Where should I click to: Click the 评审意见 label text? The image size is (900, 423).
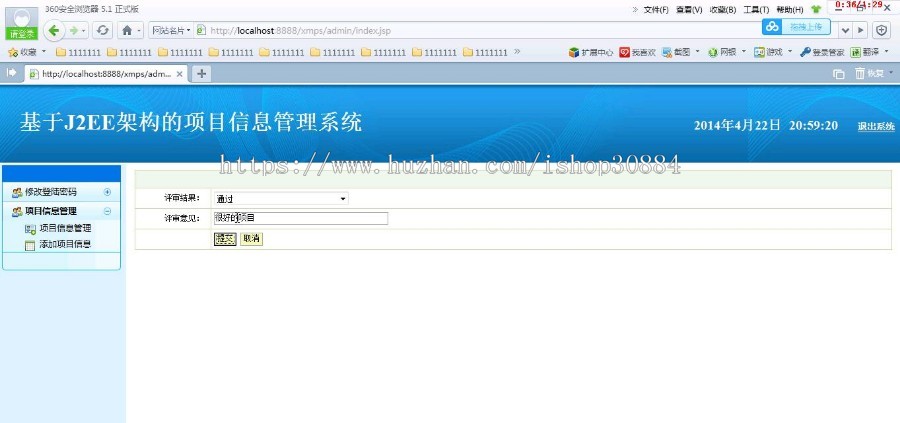pyautogui.click(x=181, y=218)
